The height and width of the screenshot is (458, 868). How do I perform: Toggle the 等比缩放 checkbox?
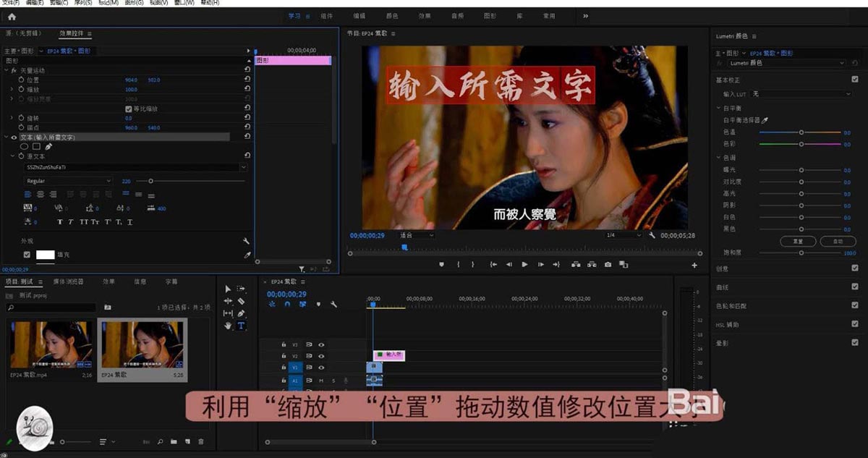coord(129,109)
